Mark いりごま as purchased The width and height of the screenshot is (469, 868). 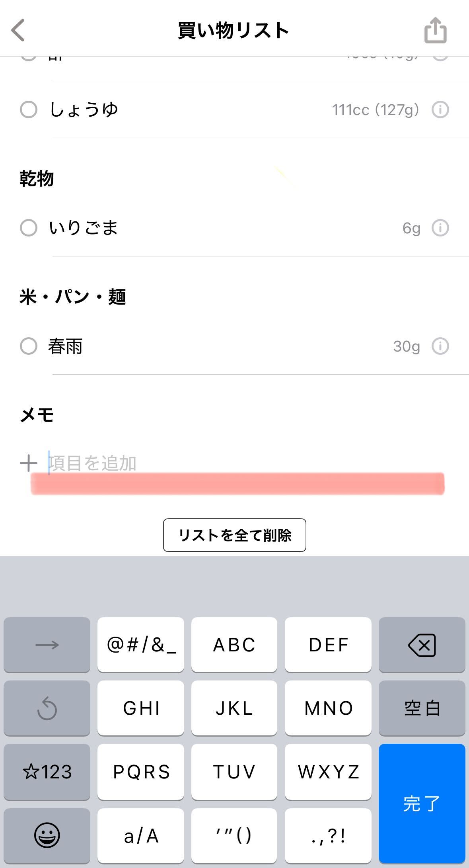coord(29,228)
